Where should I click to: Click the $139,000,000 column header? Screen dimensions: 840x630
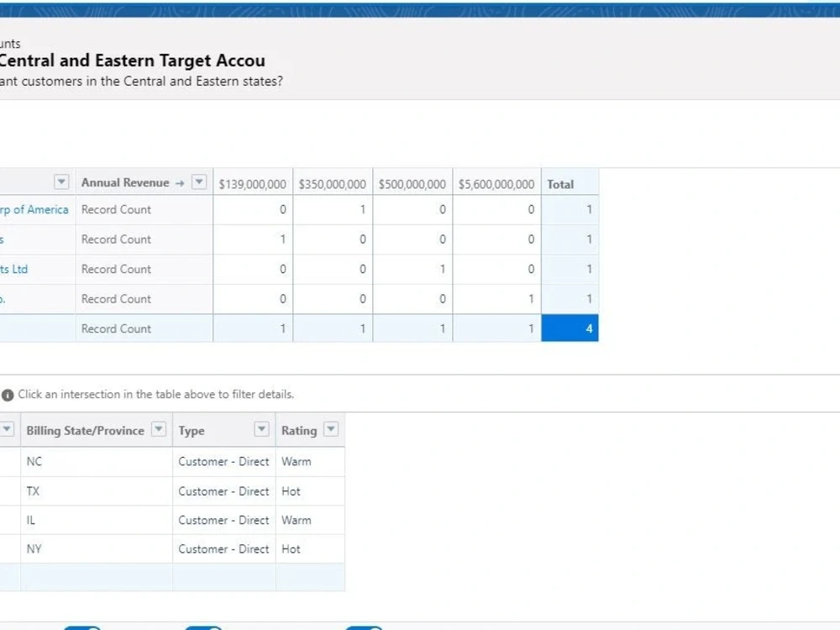(x=252, y=184)
